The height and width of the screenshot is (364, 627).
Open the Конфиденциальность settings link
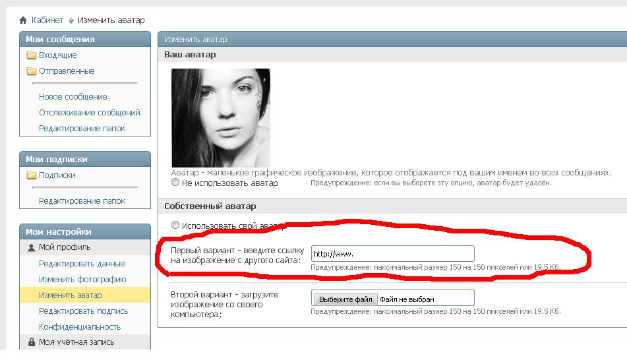coord(80,327)
